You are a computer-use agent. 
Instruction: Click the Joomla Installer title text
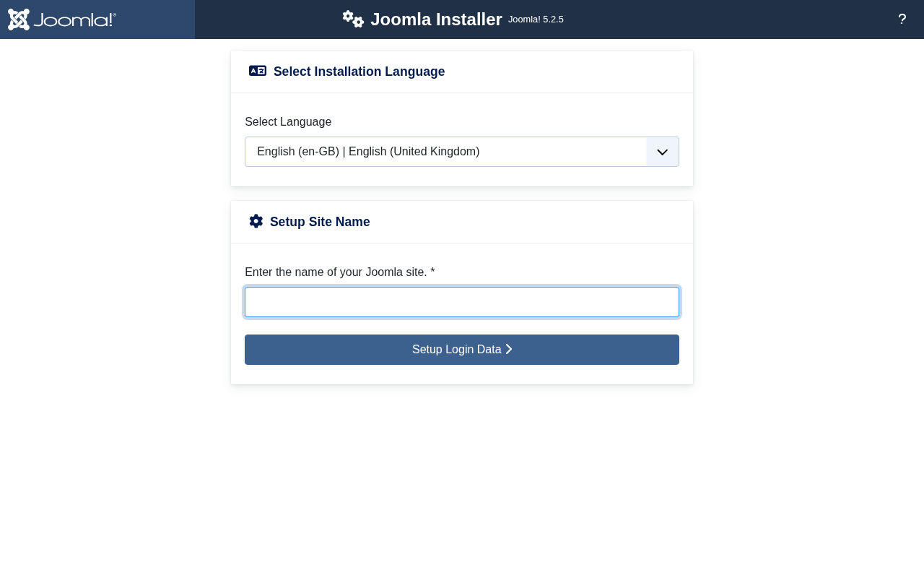[x=436, y=20]
